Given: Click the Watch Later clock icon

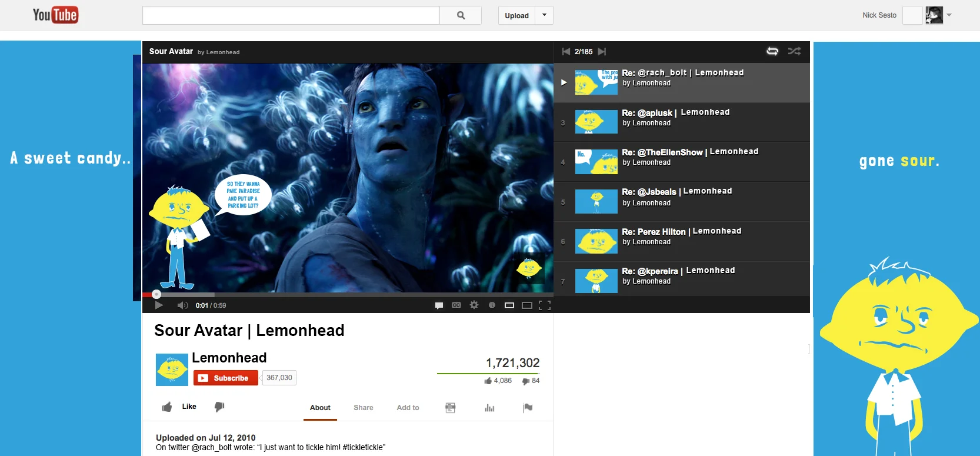Looking at the screenshot, I should (x=492, y=305).
